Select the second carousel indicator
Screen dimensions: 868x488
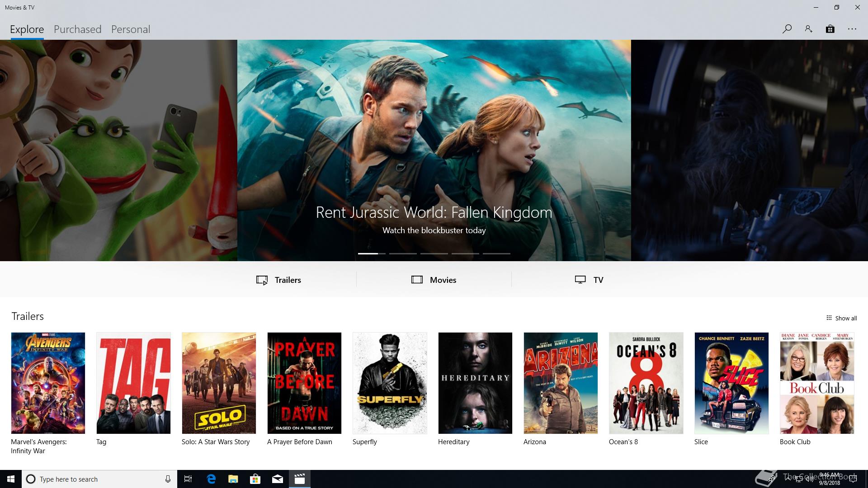pos(403,253)
